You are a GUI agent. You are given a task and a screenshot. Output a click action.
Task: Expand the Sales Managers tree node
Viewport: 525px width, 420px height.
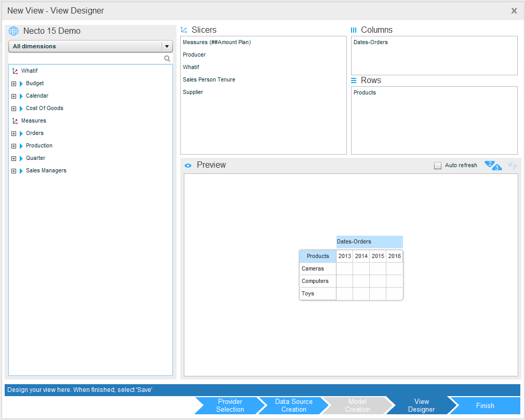14,171
